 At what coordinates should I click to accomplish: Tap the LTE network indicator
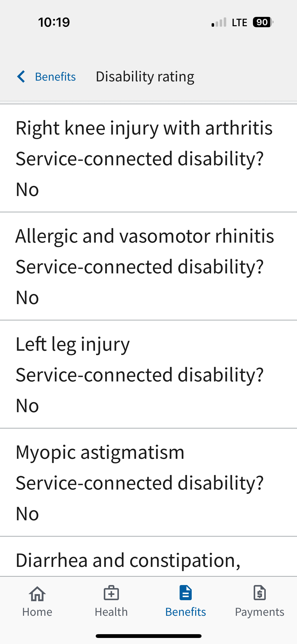click(x=239, y=22)
